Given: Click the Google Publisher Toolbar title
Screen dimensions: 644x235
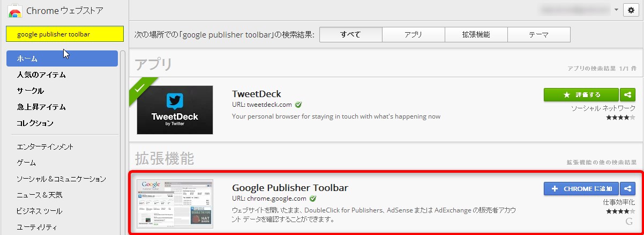Looking at the screenshot, I should [x=290, y=188].
